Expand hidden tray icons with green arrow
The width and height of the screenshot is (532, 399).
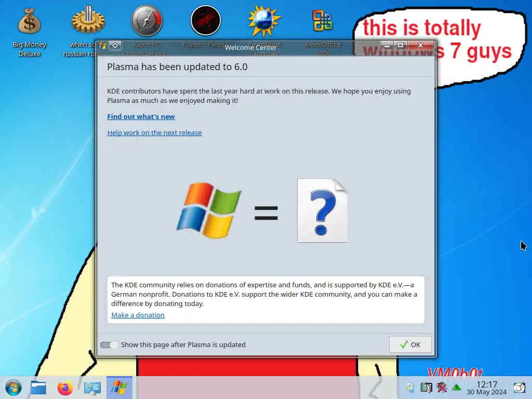pyautogui.click(x=457, y=388)
